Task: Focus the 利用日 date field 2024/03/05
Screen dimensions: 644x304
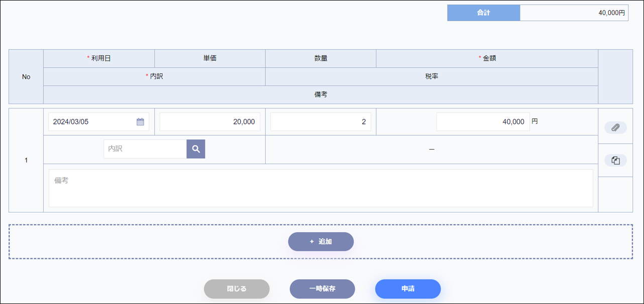Action: [99, 122]
